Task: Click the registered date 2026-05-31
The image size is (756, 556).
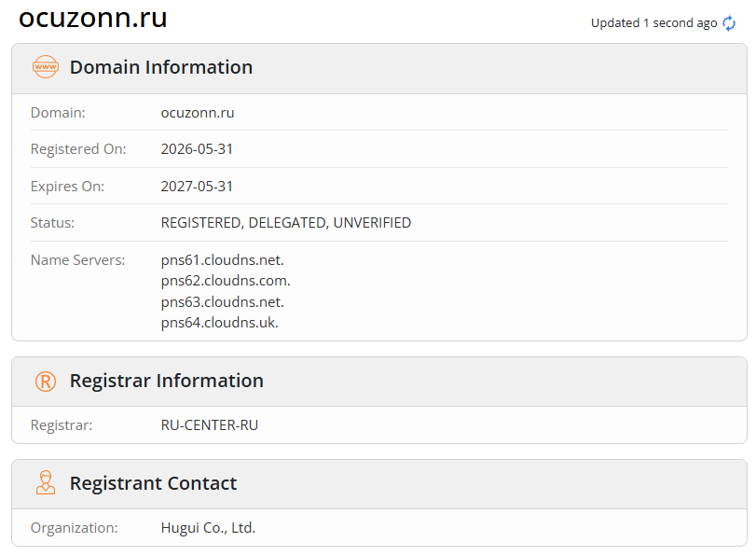Action: 197,149
